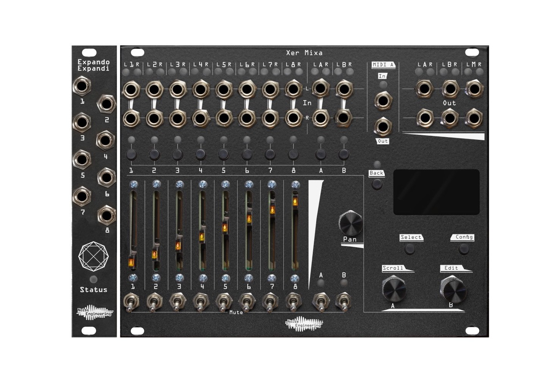Image resolution: width=560 pixels, height=392 pixels.
Task: Click Expando Expandi jack 7
Action: click(82, 196)
